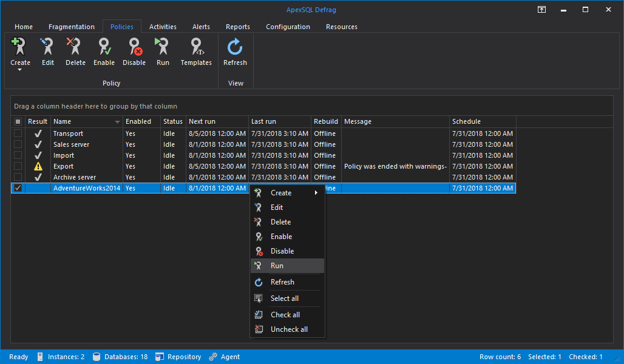
Task: Click the Repository icon in status bar
Action: pos(160,357)
